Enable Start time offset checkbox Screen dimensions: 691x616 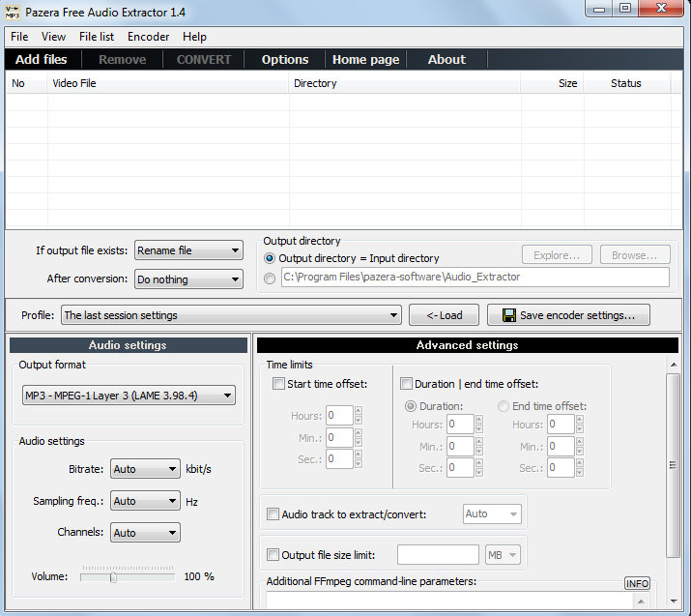tap(278, 384)
